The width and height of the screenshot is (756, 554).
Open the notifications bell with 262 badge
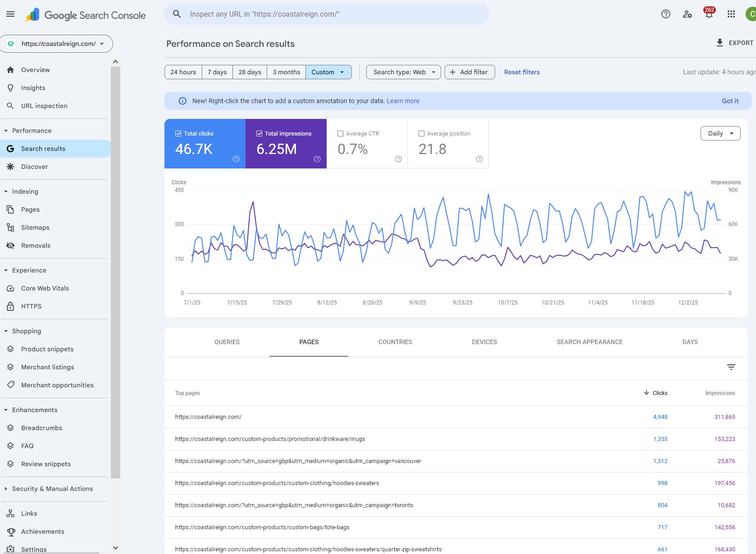(x=709, y=14)
